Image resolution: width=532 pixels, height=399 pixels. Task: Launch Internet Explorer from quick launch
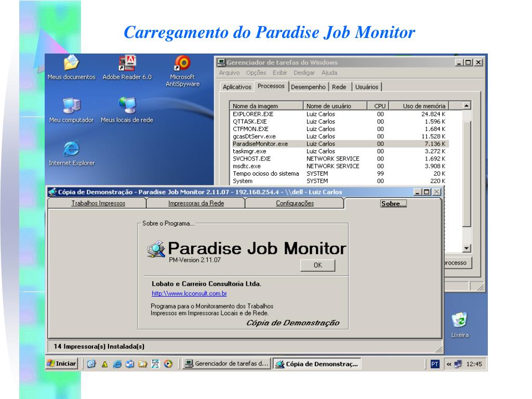(117, 364)
